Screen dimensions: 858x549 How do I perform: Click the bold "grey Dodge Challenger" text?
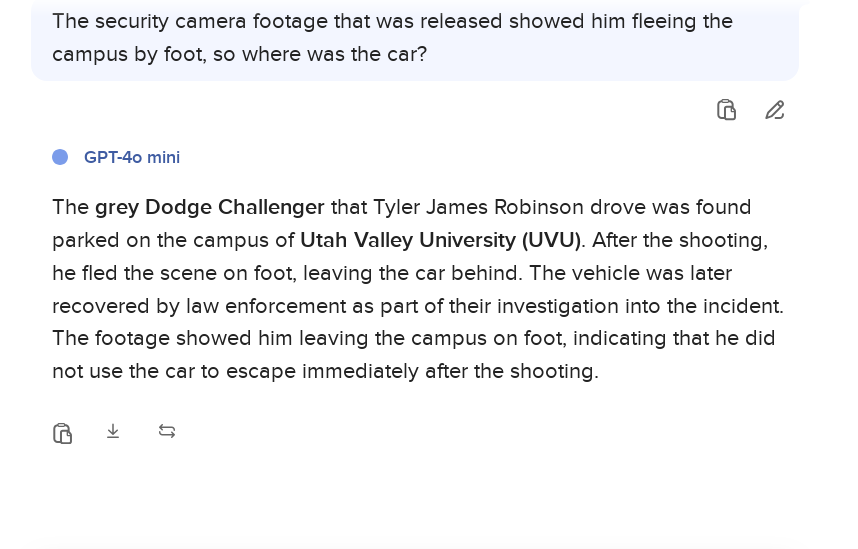point(209,207)
